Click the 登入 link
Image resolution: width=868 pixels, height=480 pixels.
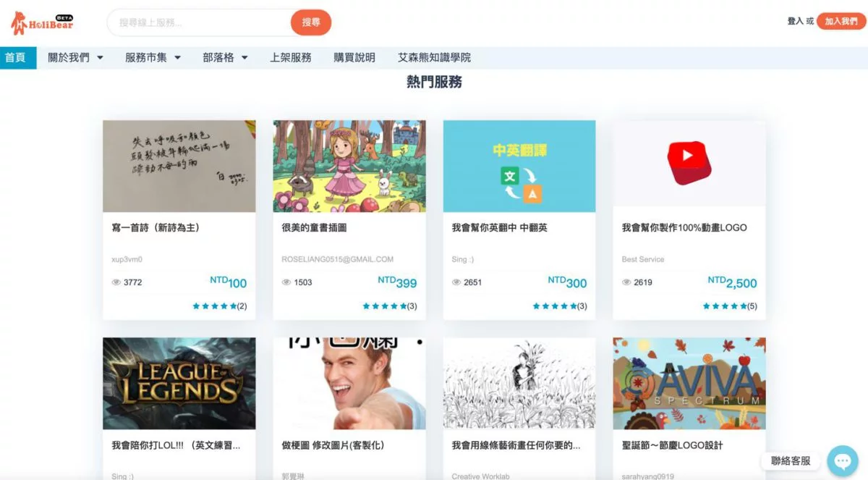[x=795, y=22]
